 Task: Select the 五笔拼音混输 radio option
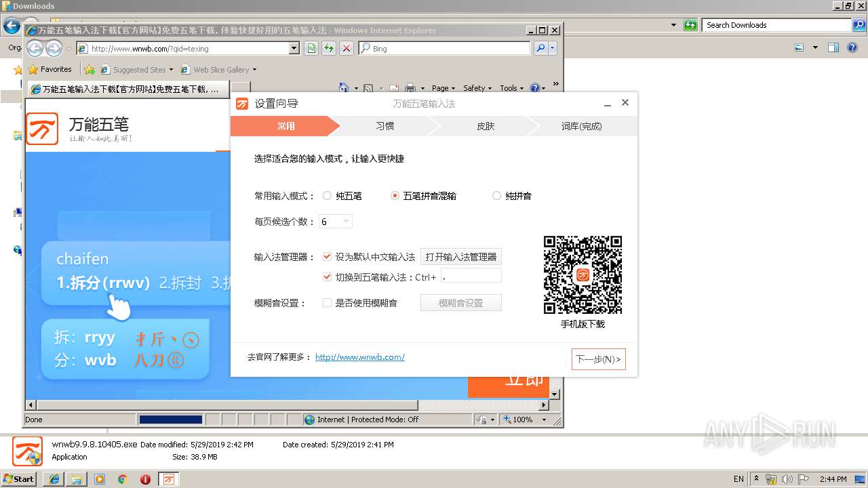(x=395, y=196)
